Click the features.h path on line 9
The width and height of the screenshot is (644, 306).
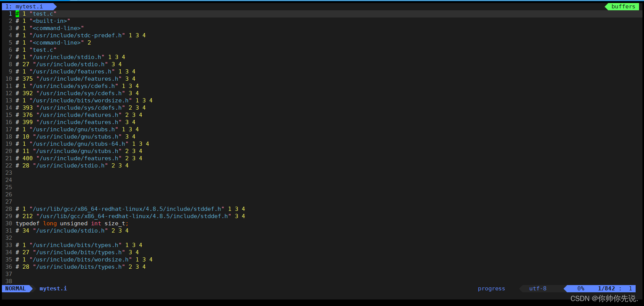pyautogui.click(x=72, y=72)
